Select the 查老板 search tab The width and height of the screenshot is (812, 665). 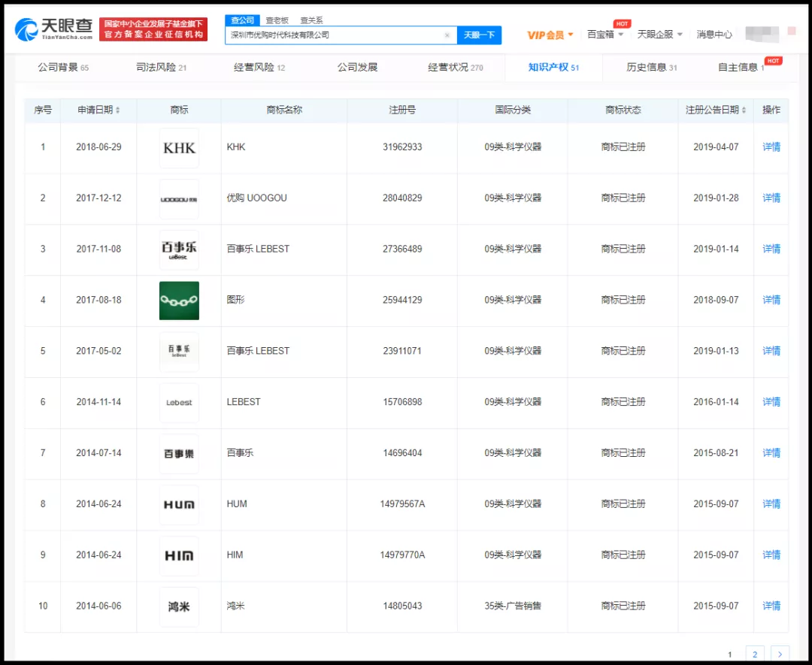pos(277,20)
